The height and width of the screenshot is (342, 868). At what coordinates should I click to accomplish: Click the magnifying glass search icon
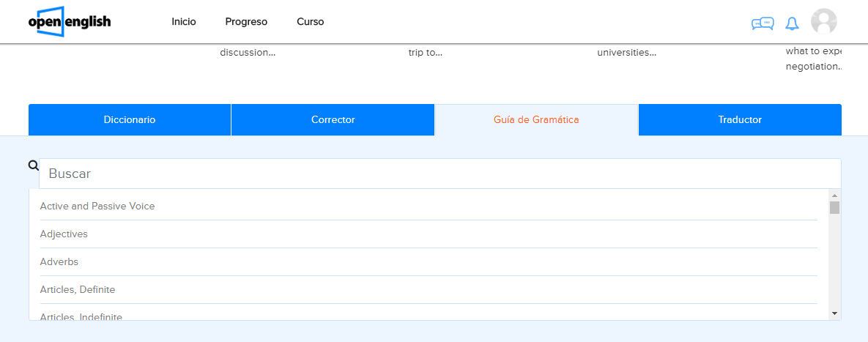33,166
